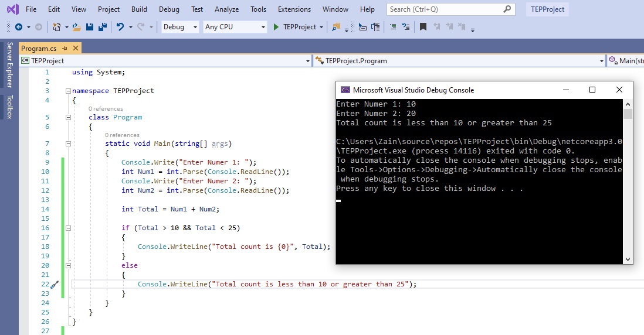Click the screwdriver quick actions icon on line 22
Viewport: 644px width, 335px height.
point(55,284)
